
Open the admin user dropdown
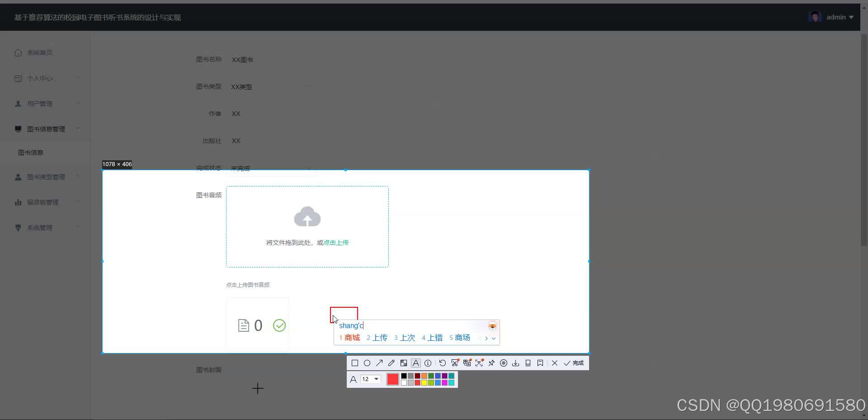point(840,17)
